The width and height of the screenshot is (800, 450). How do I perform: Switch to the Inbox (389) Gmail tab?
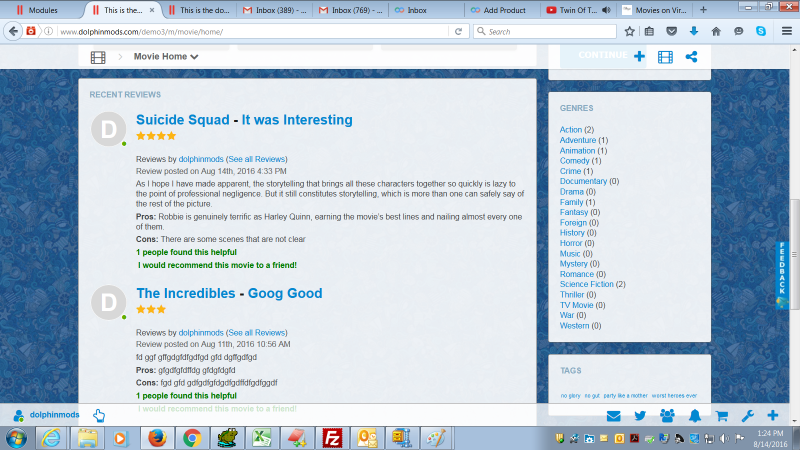274,10
